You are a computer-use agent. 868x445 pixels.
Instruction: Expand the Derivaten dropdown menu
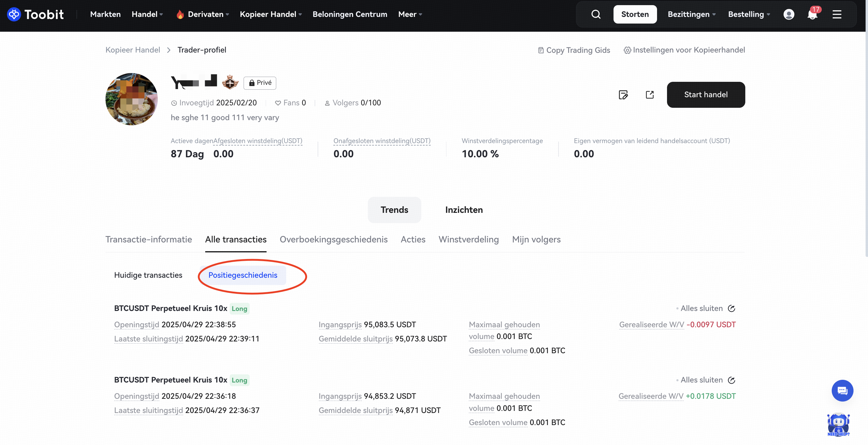tap(206, 14)
